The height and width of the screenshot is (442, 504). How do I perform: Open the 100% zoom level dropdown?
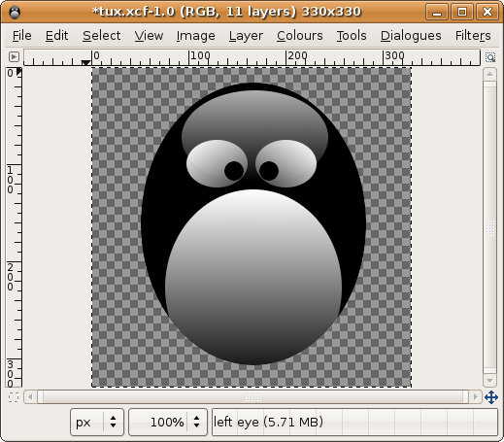197,422
